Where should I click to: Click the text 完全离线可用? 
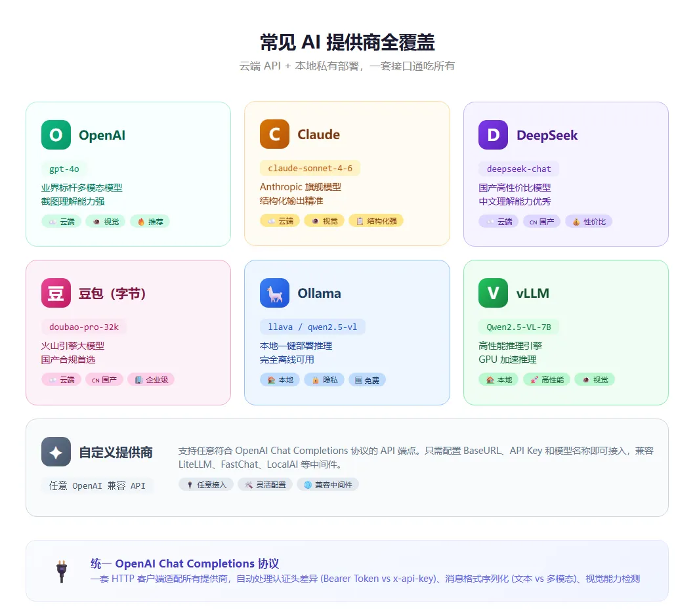287,359
